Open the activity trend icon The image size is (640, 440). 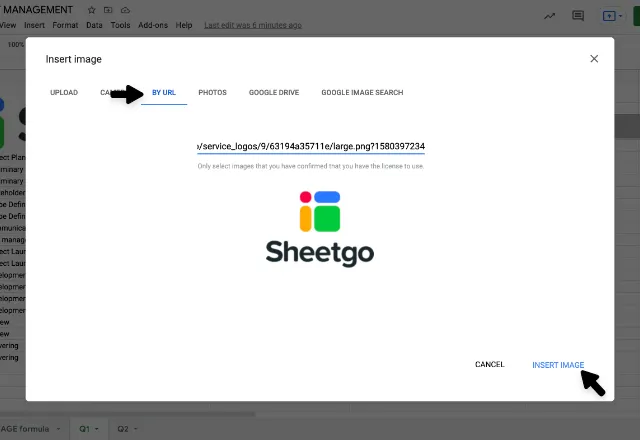(x=549, y=16)
